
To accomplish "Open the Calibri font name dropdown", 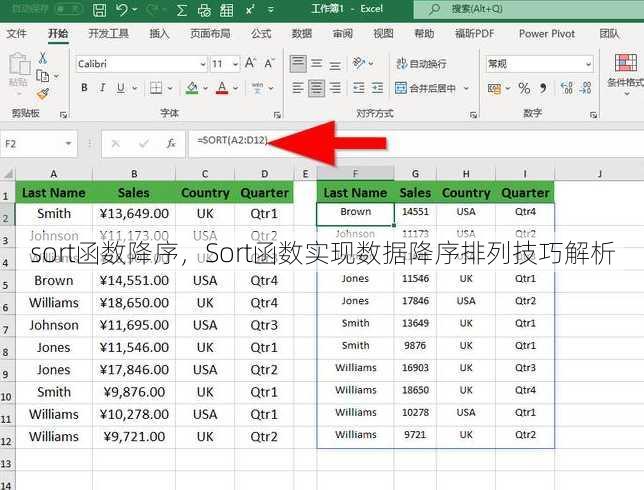I will [203, 64].
